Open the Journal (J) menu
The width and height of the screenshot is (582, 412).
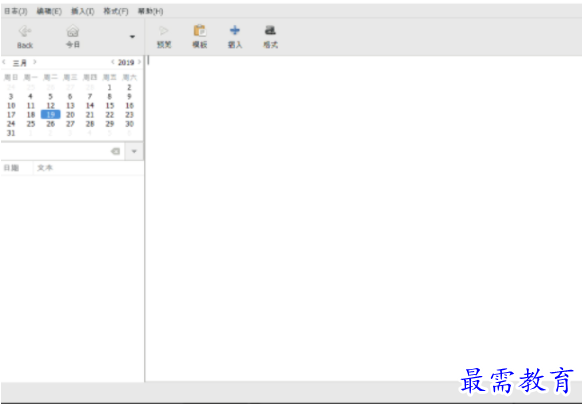coord(16,11)
